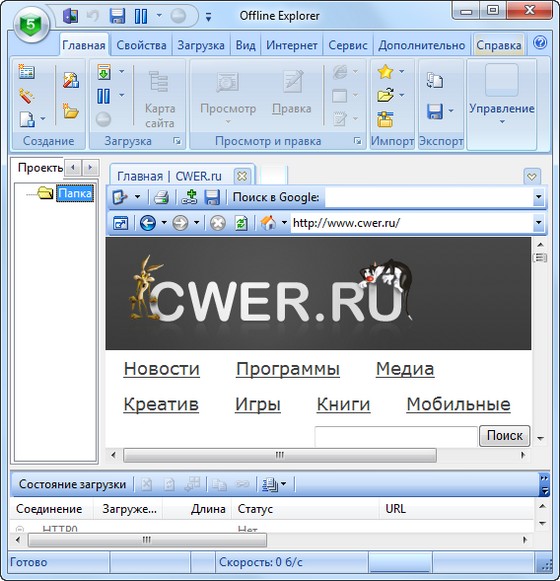Expand the URL address dropdown
The width and height of the screenshot is (560, 581).
coord(539,223)
